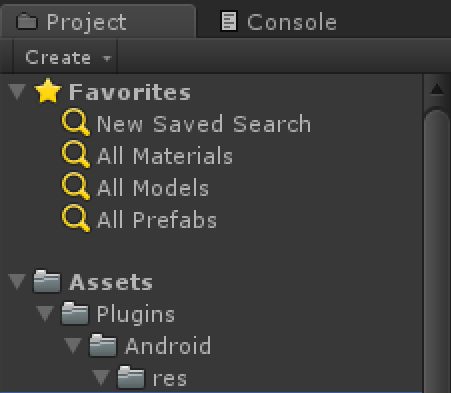This screenshot has height=393, width=451.
Task: Click the Assets folder icon
Action: pyautogui.click(x=47, y=281)
